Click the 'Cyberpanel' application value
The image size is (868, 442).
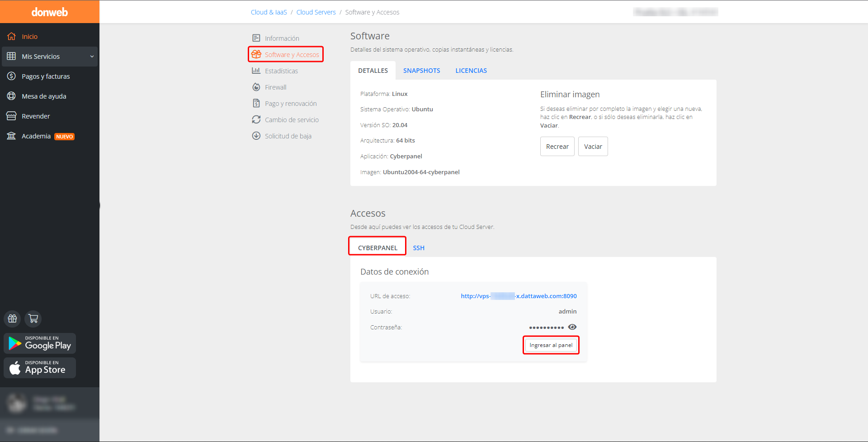tap(406, 156)
